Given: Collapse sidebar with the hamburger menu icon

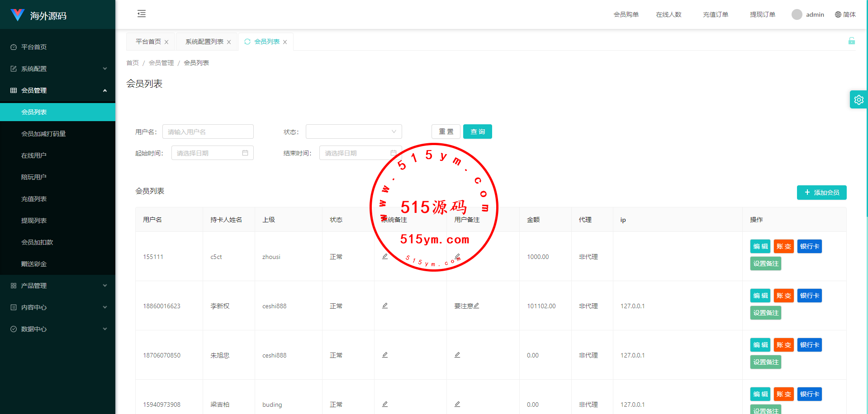Looking at the screenshot, I should point(142,14).
